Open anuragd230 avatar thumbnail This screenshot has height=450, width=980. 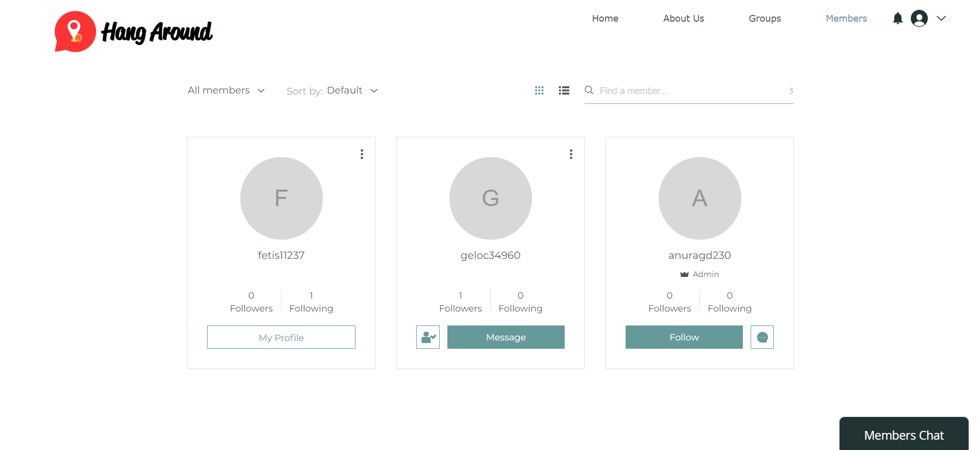pyautogui.click(x=700, y=198)
